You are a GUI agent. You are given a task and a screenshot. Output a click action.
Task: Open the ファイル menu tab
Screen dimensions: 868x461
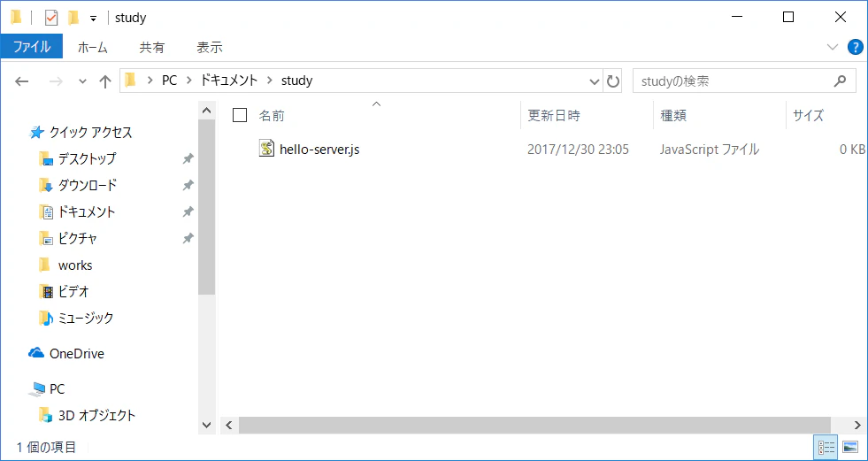coord(32,47)
